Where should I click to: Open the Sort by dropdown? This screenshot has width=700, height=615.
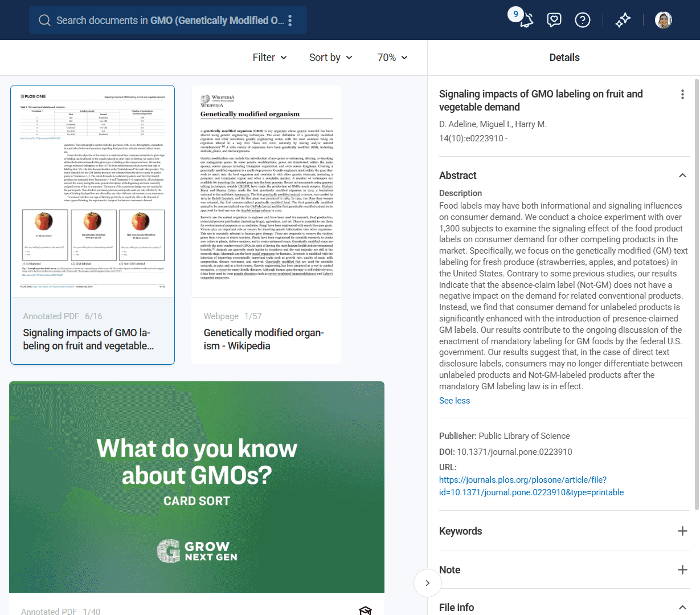point(330,58)
